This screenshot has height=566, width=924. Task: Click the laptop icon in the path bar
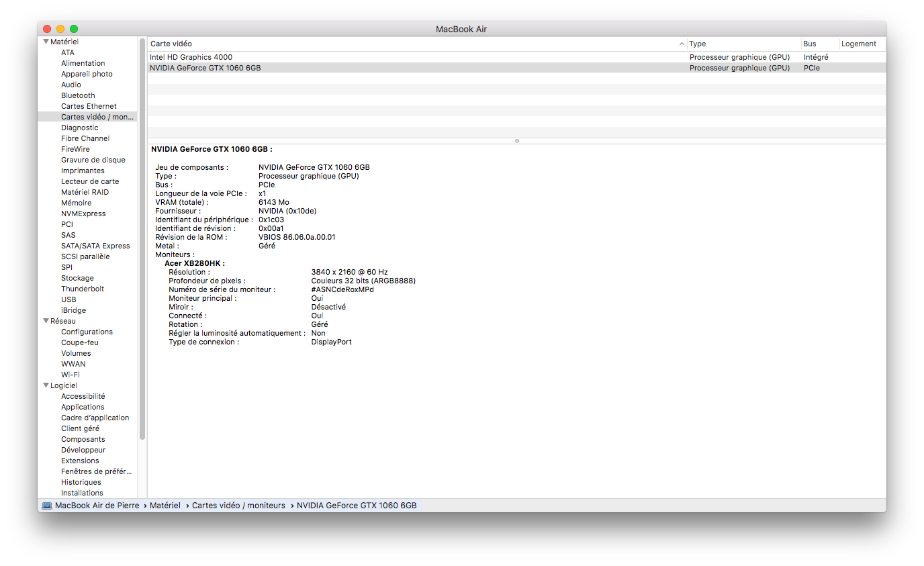tap(46, 506)
